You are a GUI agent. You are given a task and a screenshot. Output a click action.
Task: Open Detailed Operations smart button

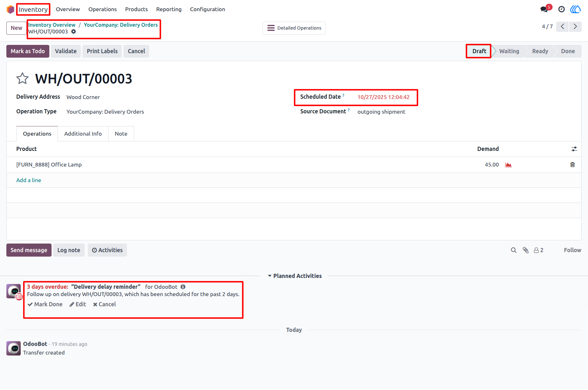pyautogui.click(x=294, y=28)
